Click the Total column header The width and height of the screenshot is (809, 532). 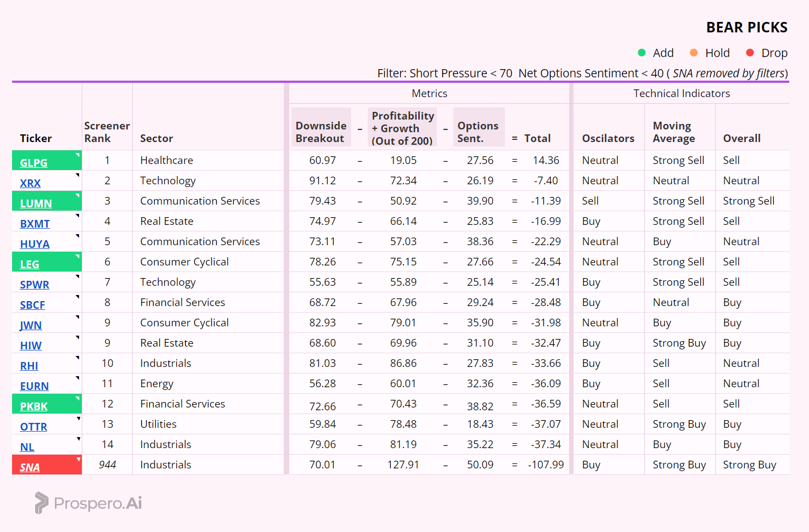tap(537, 138)
